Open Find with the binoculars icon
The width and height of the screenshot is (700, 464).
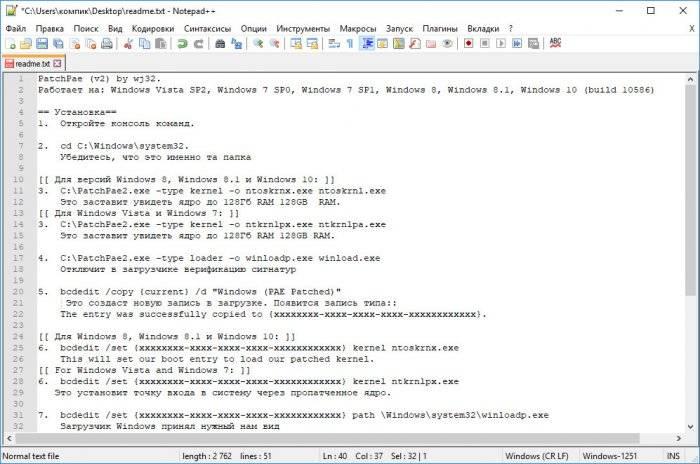point(220,43)
